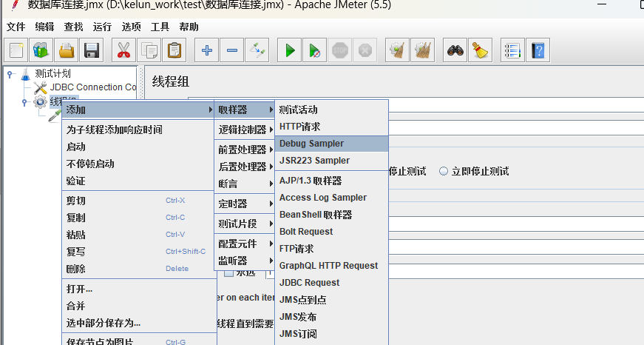Select the 立即停止测试 radio button
This screenshot has width=644, height=345.
444,171
